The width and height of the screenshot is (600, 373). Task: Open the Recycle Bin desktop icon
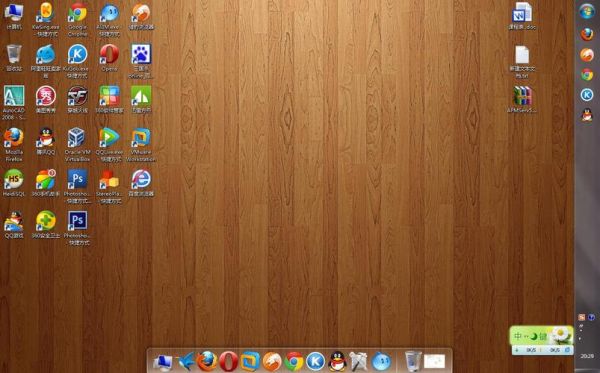pyautogui.click(x=14, y=57)
